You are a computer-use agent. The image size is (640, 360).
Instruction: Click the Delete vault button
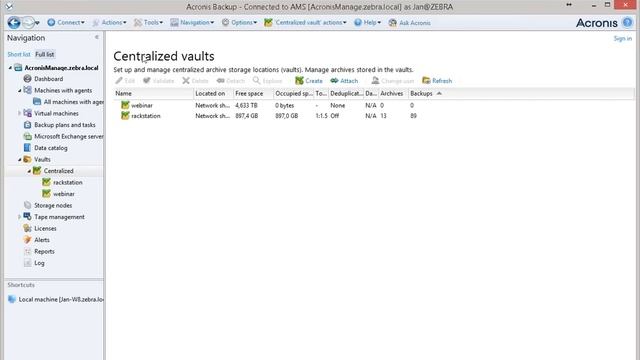(195, 81)
